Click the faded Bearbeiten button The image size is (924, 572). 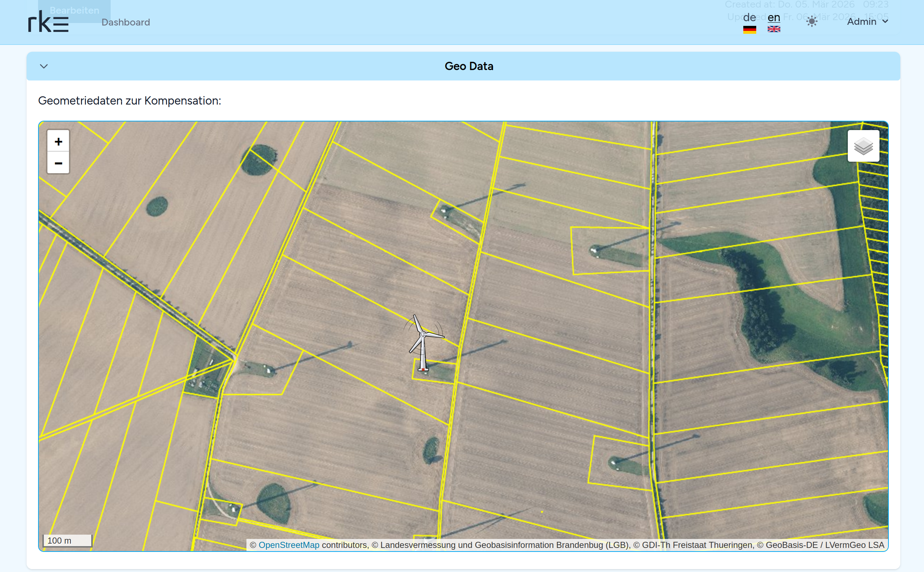pos(74,10)
